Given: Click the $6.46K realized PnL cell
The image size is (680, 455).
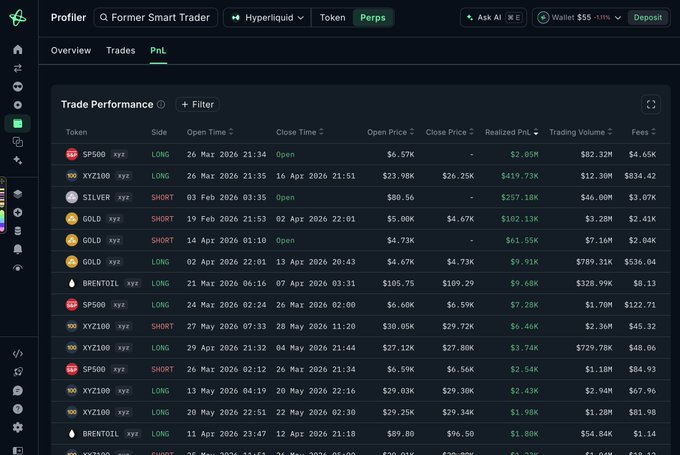Looking at the screenshot, I should point(524,326).
